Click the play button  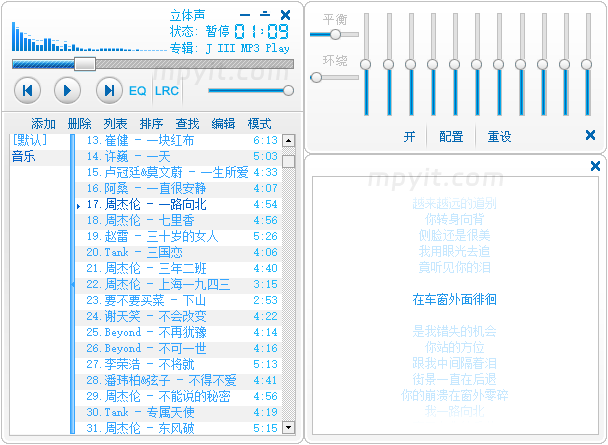[x=67, y=90]
